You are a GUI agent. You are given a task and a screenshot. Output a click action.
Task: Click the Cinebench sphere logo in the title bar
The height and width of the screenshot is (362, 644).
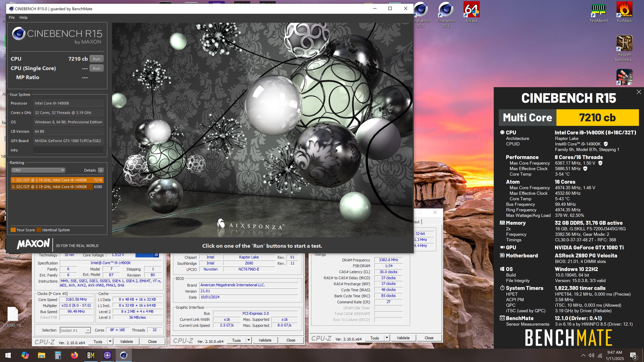(x=11, y=9)
